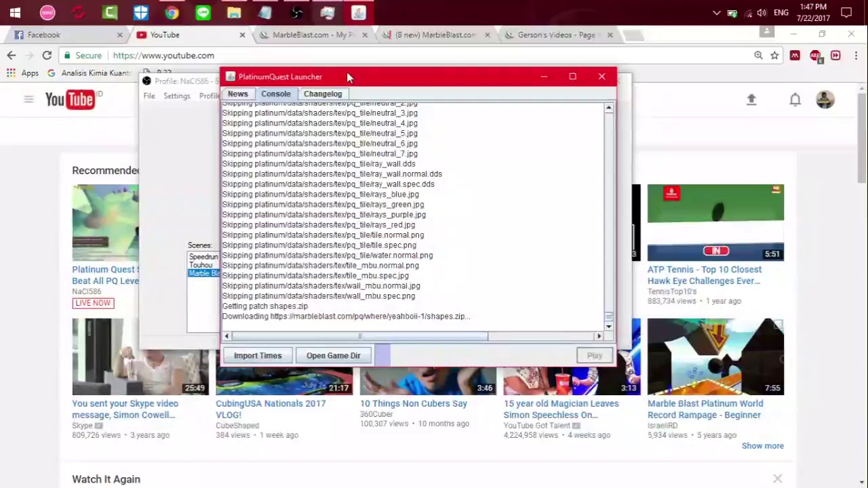Click console scroll-down arrow
This screenshot has height=488, width=868.
click(x=609, y=327)
